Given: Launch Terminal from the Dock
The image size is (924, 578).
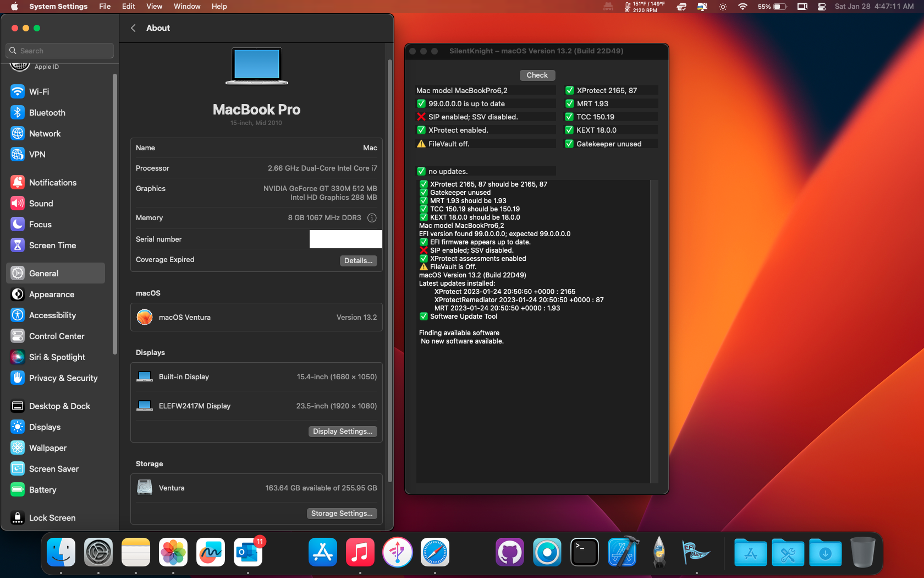Looking at the screenshot, I should click(584, 553).
